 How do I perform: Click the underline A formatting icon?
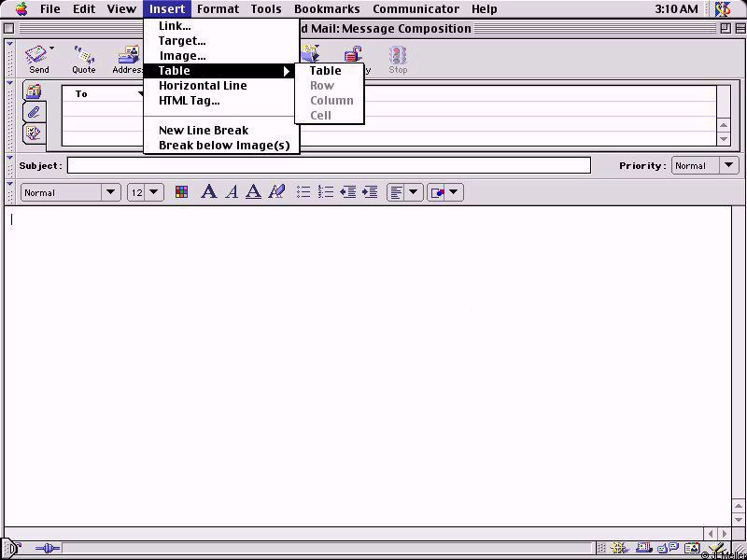pyautogui.click(x=253, y=192)
